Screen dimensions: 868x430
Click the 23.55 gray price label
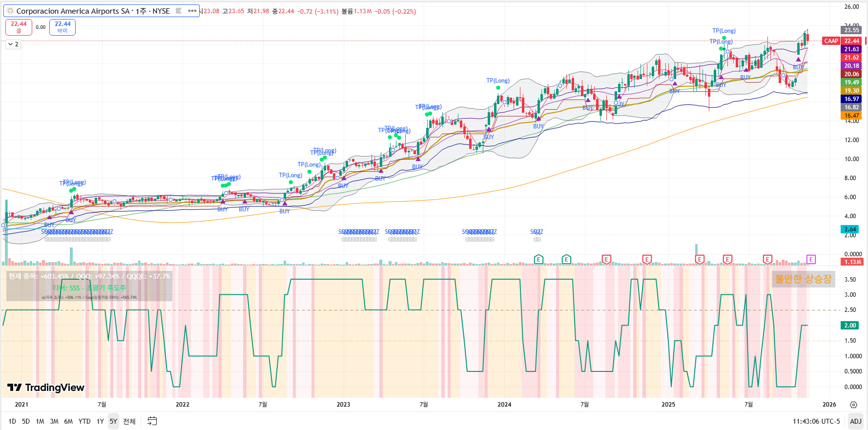click(851, 30)
